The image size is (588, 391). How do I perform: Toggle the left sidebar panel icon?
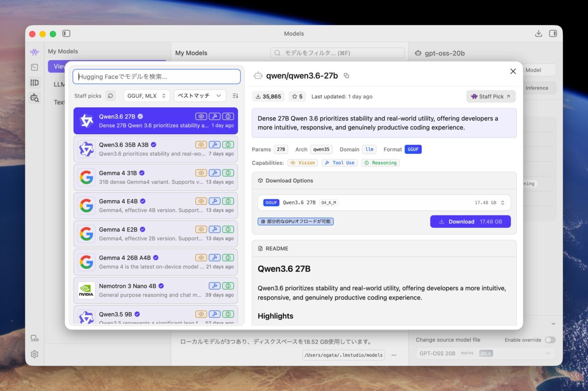(x=66, y=34)
